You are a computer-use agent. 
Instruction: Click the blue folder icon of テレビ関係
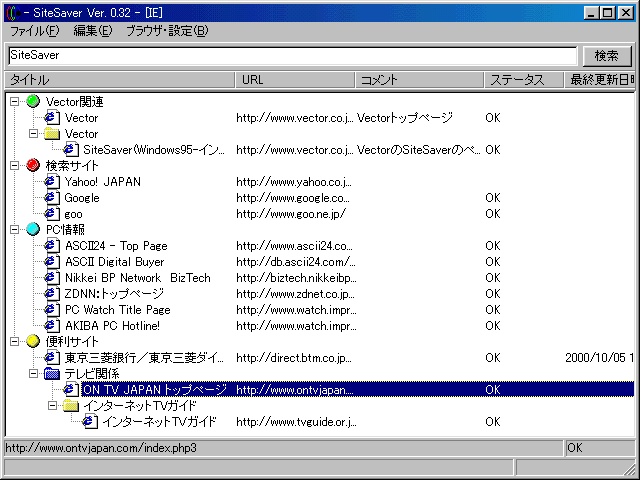52,373
